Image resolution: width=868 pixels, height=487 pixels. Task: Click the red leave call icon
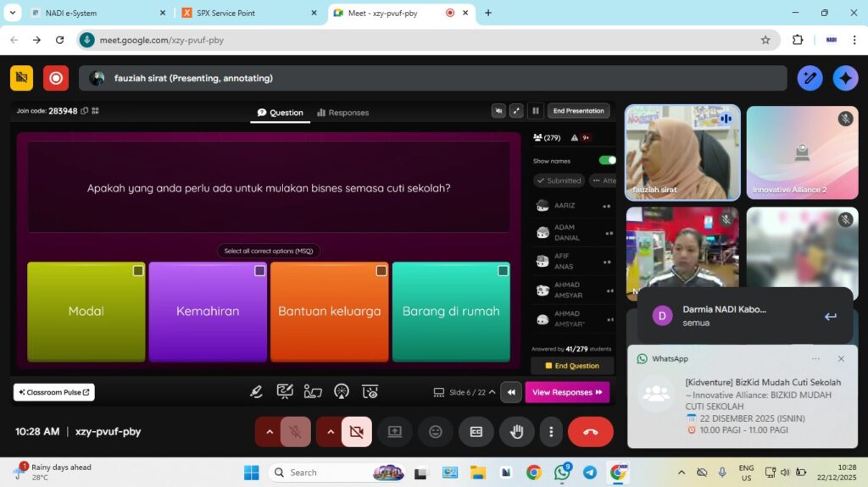590,431
